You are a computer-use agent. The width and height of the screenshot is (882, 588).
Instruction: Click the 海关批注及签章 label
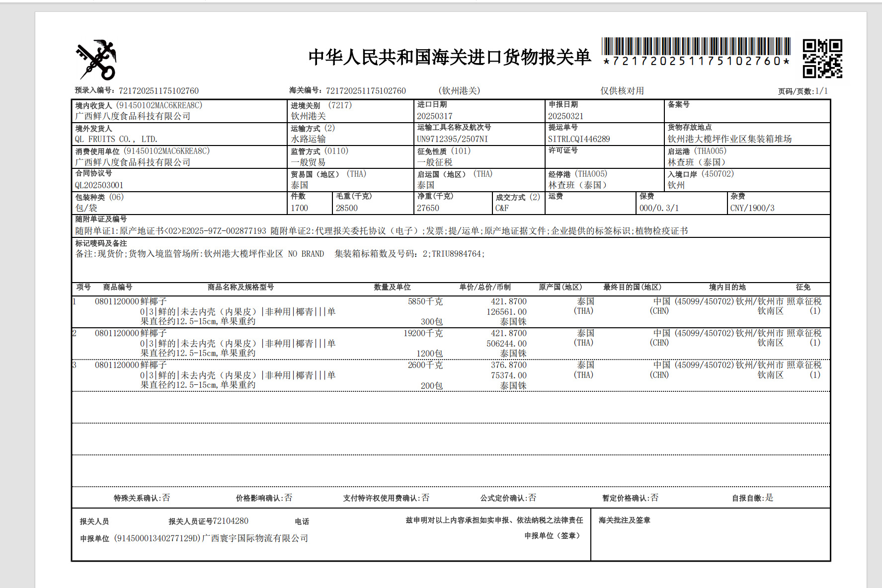(625, 520)
